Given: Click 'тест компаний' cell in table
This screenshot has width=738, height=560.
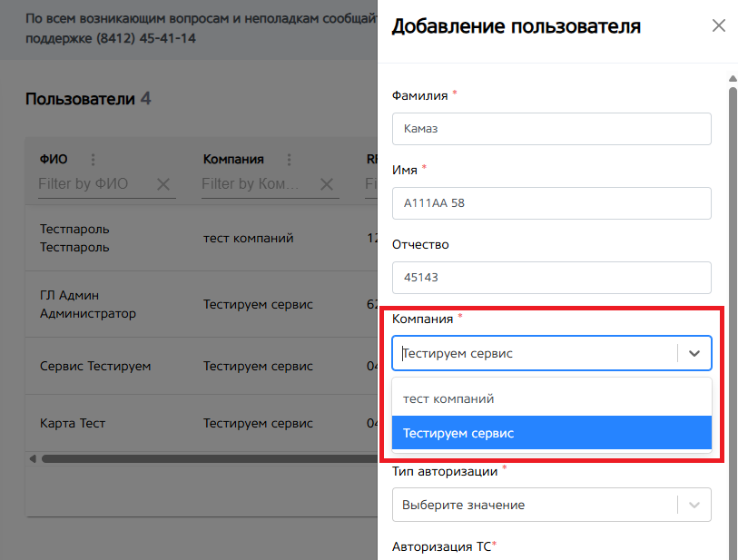Looking at the screenshot, I should pos(249,238).
